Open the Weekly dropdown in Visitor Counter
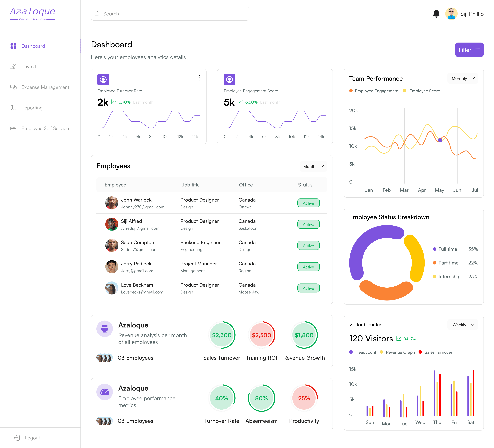 (x=463, y=325)
